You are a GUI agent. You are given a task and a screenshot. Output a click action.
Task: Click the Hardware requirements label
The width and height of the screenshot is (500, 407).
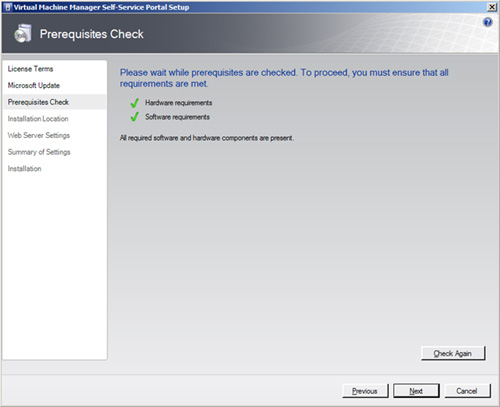coord(178,103)
